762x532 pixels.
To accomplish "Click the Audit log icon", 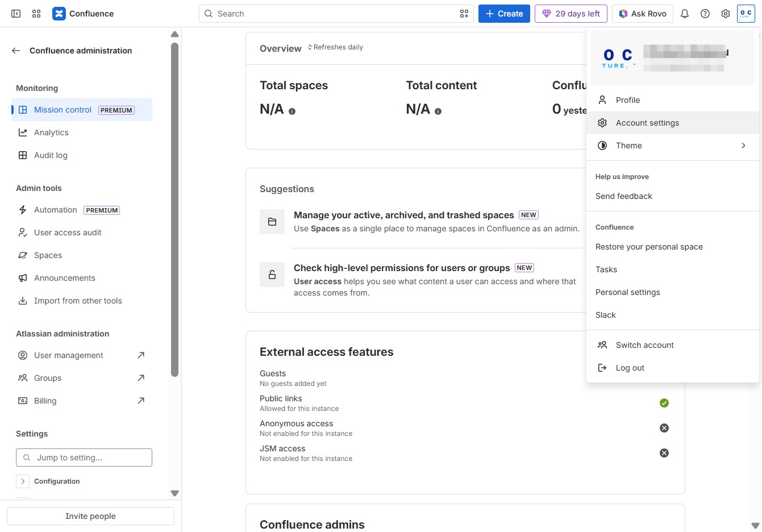I will pyautogui.click(x=23, y=155).
